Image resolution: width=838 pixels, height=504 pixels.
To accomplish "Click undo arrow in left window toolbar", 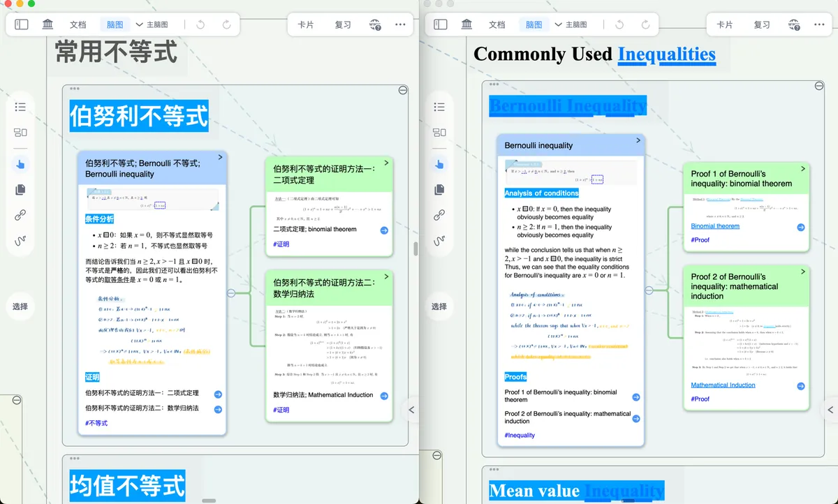I will point(200,24).
